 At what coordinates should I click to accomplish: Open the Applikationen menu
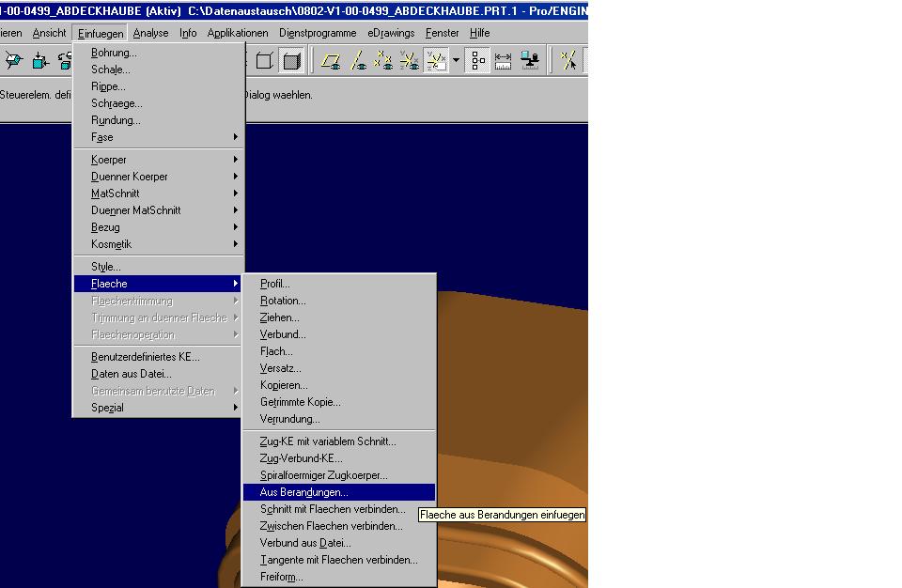point(238,33)
